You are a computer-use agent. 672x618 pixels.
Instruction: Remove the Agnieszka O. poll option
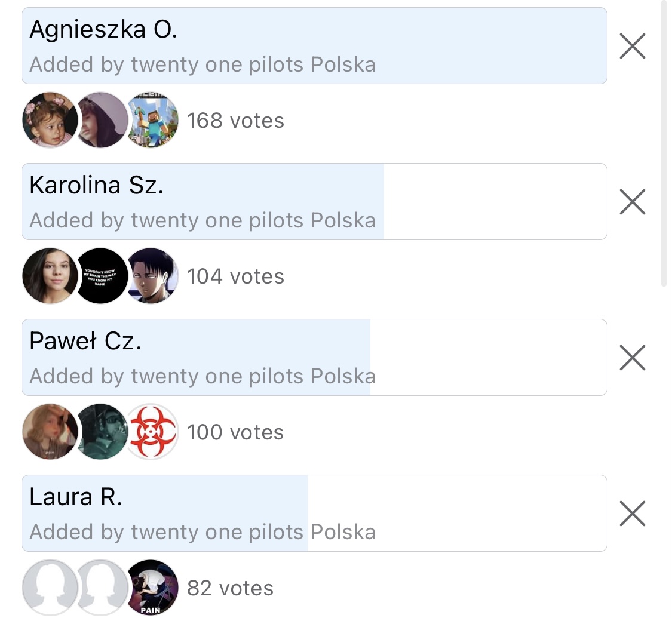[633, 46]
